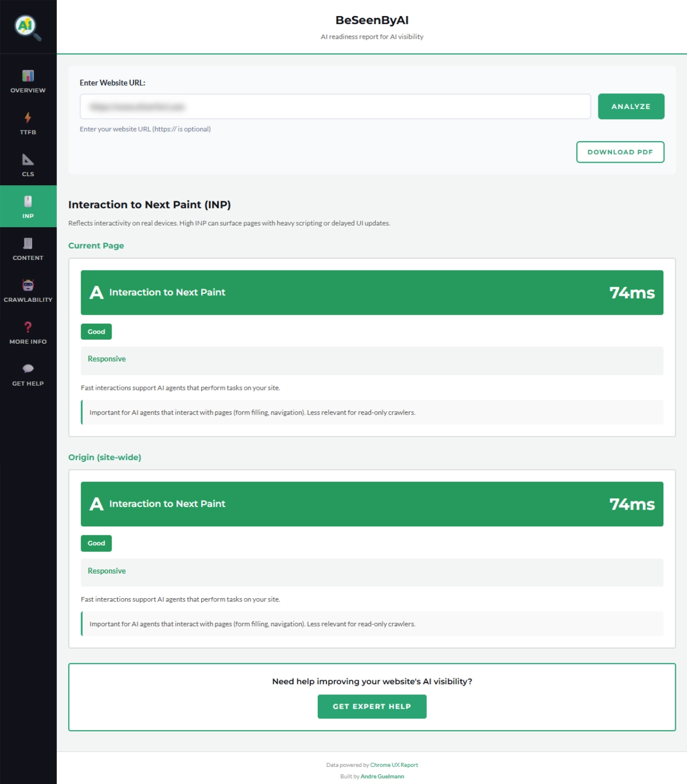This screenshot has width=687, height=784.
Task: Open the Chrome UX Report link
Action: [x=394, y=765]
